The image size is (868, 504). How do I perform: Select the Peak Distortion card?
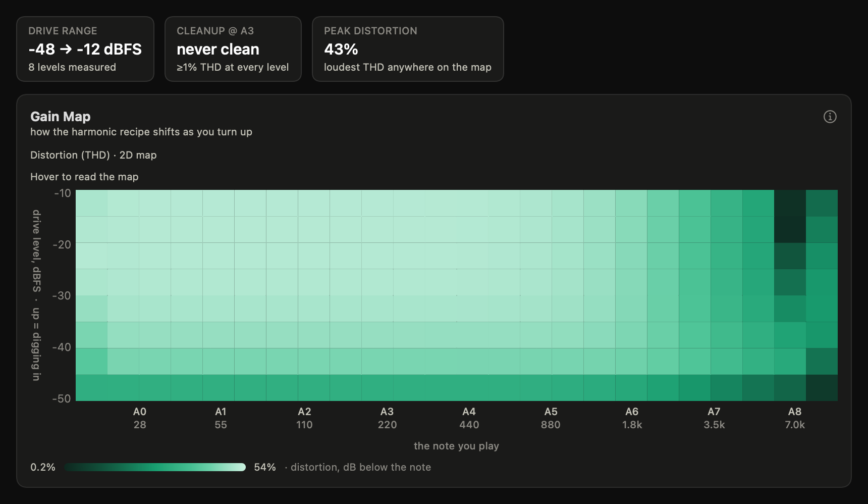click(x=408, y=49)
